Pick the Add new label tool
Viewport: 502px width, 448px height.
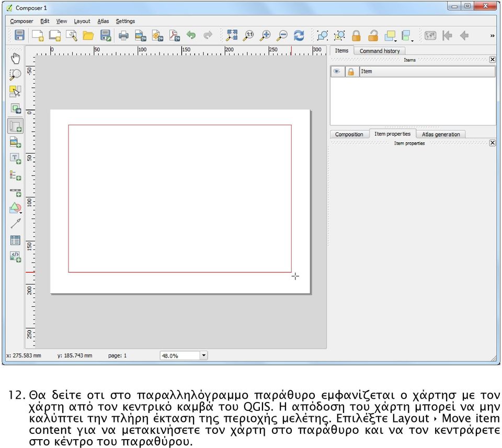pos(15,159)
